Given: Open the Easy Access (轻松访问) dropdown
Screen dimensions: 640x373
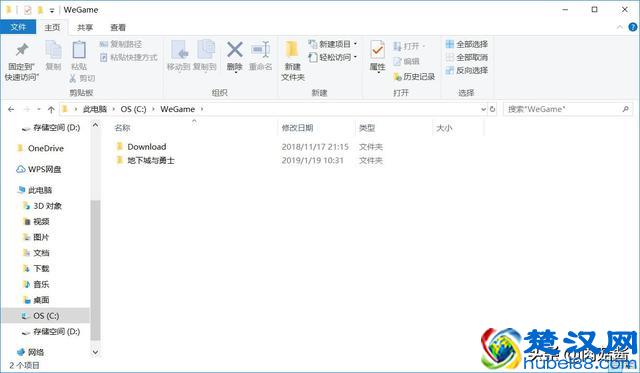Looking at the screenshot, I should point(333,58).
